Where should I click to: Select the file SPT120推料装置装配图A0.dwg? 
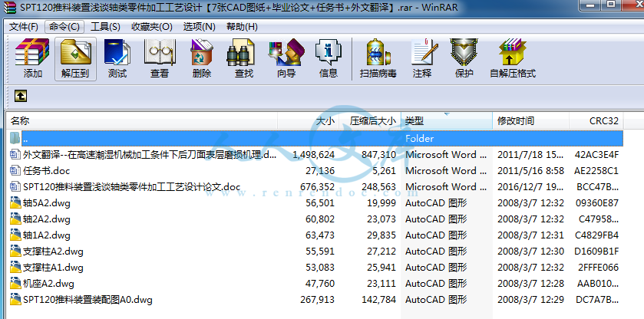coord(88,300)
